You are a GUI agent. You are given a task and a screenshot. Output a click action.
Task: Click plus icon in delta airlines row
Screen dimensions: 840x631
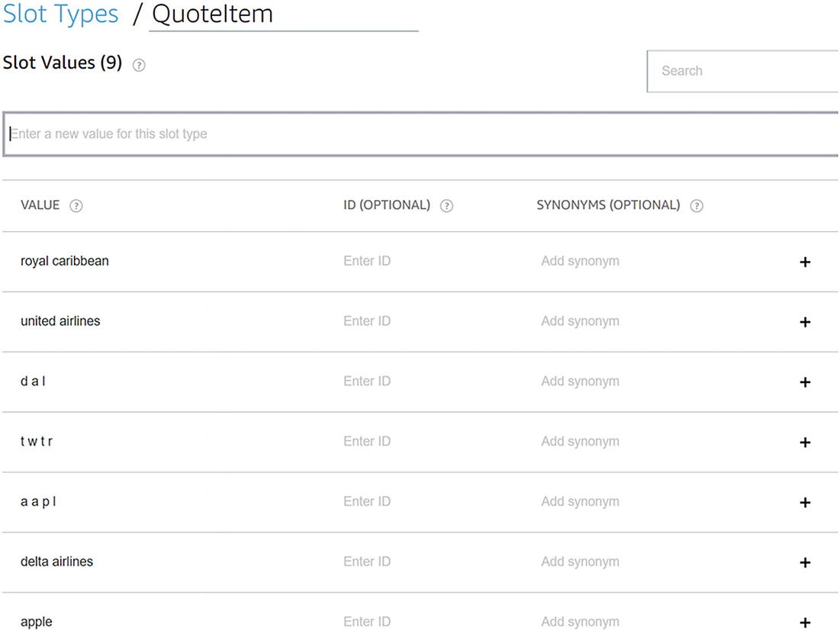pos(804,562)
